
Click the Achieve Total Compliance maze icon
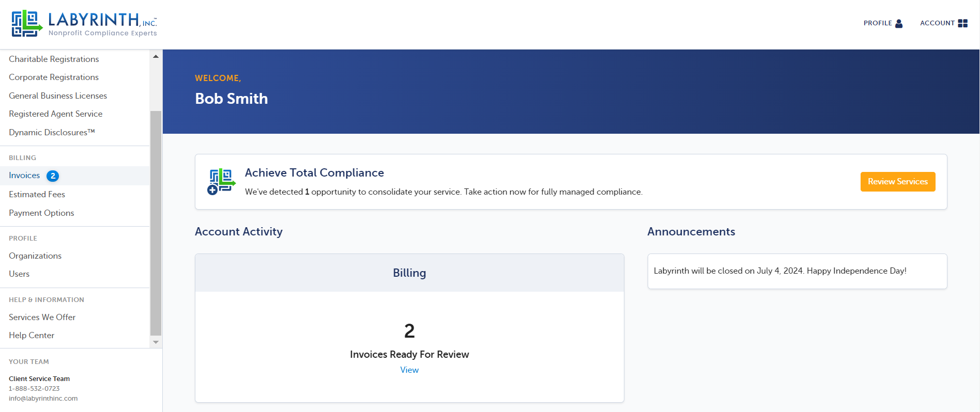[221, 182]
